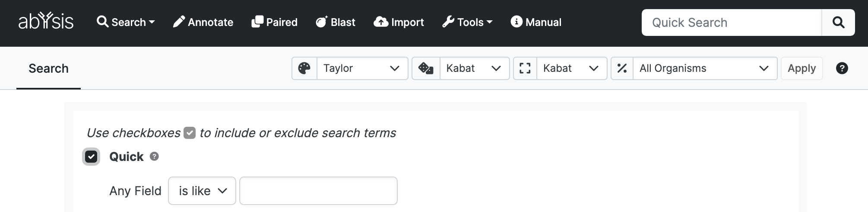Click the Quick Search magnifier button
Image resolution: width=868 pixels, height=212 pixels.
coord(838,22)
